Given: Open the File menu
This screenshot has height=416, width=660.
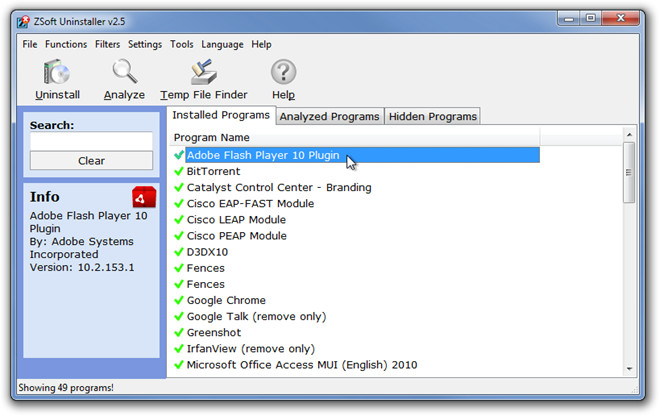Looking at the screenshot, I should [30, 44].
